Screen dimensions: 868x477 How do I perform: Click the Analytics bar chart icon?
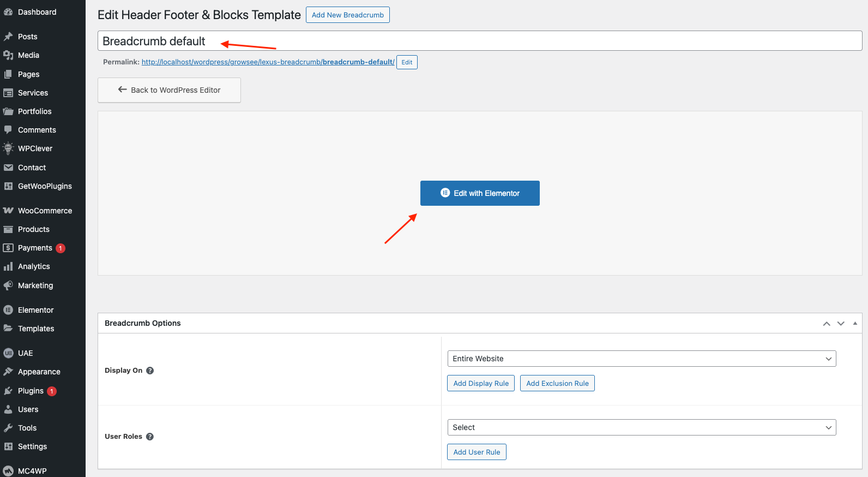pos(8,266)
